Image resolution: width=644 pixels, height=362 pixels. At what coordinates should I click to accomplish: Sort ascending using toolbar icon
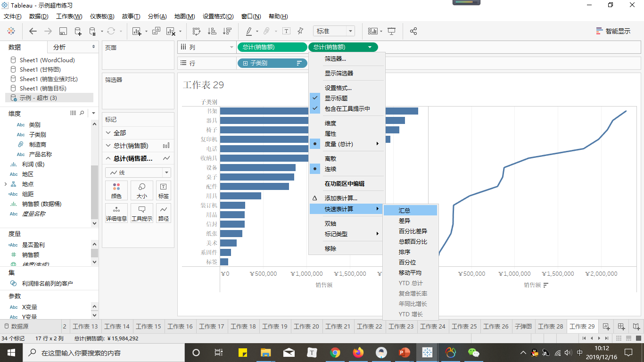[212, 31]
